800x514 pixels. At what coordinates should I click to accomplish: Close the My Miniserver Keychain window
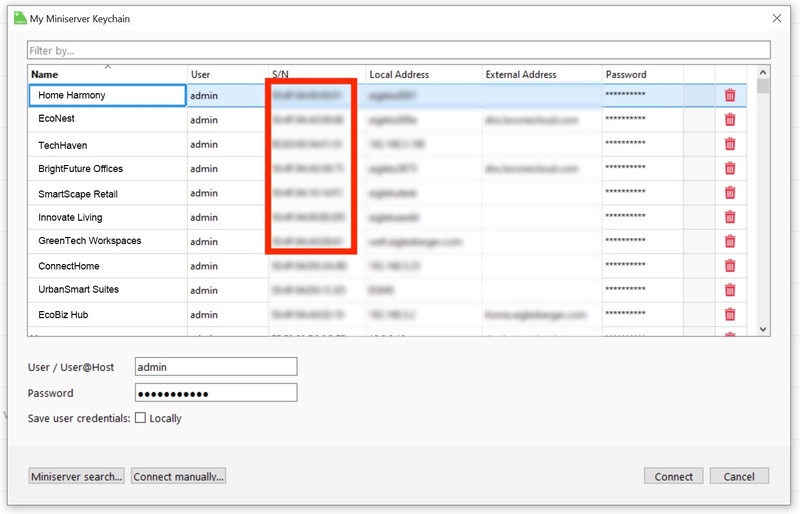(777, 18)
